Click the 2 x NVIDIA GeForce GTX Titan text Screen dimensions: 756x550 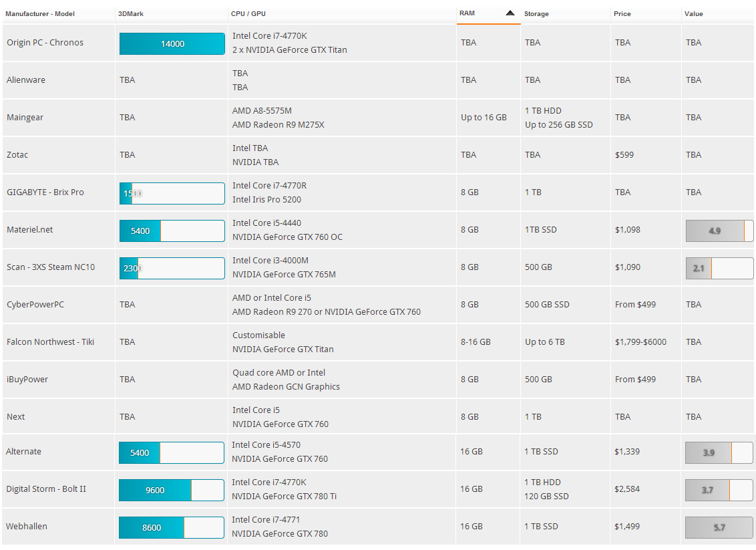[290, 49]
